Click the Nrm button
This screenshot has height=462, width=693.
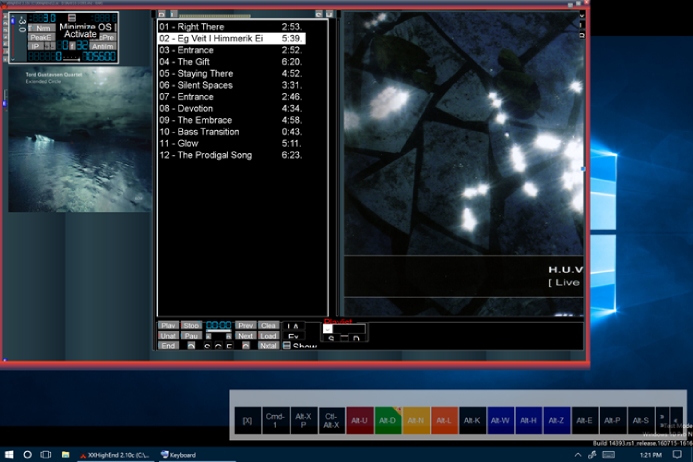pyautogui.click(x=42, y=28)
